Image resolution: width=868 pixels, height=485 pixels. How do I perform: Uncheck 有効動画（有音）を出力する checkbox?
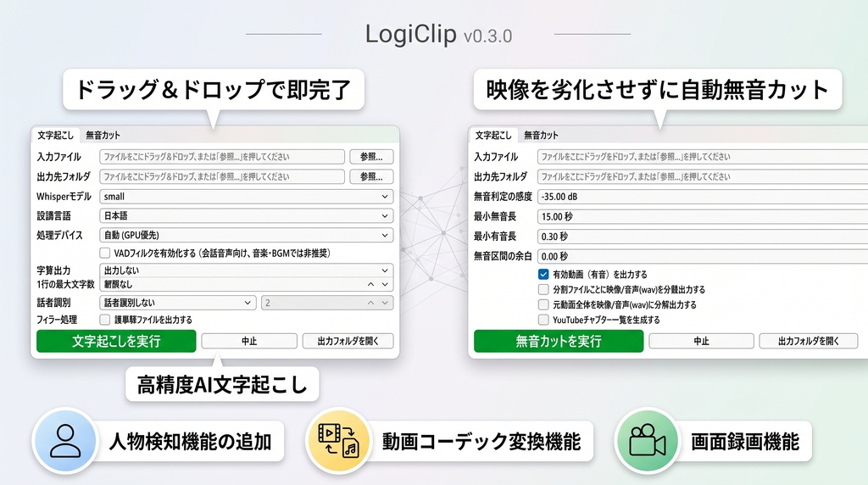coord(543,274)
